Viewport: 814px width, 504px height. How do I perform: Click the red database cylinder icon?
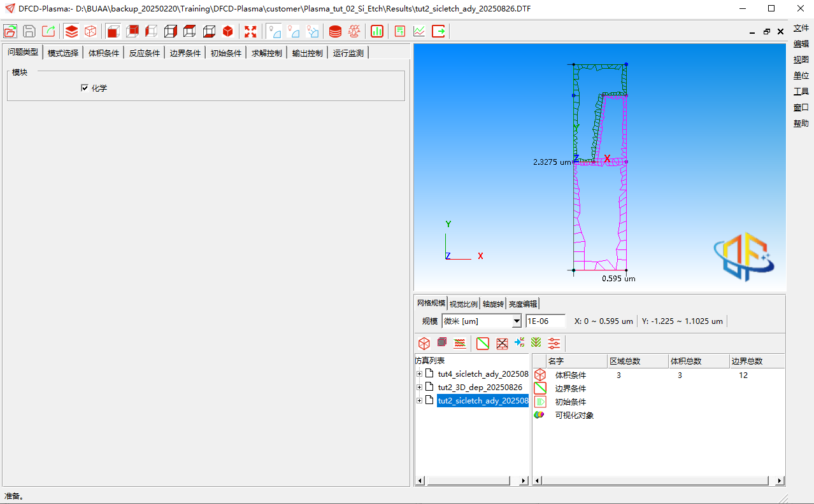(x=335, y=31)
